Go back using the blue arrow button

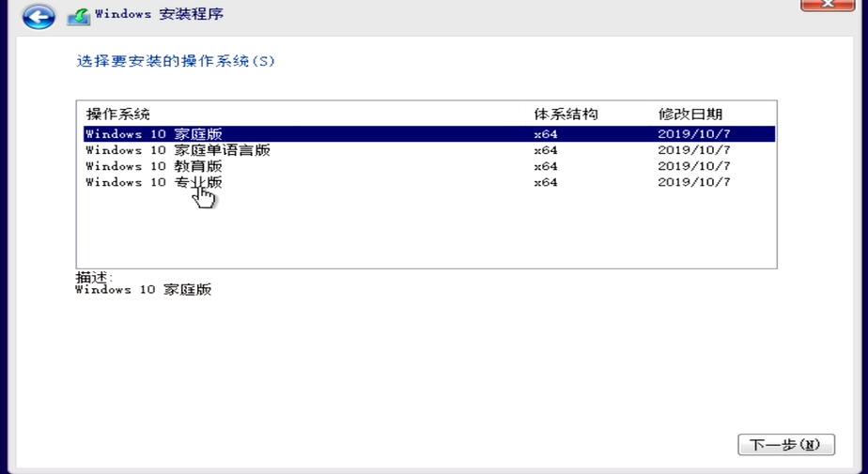point(39,17)
